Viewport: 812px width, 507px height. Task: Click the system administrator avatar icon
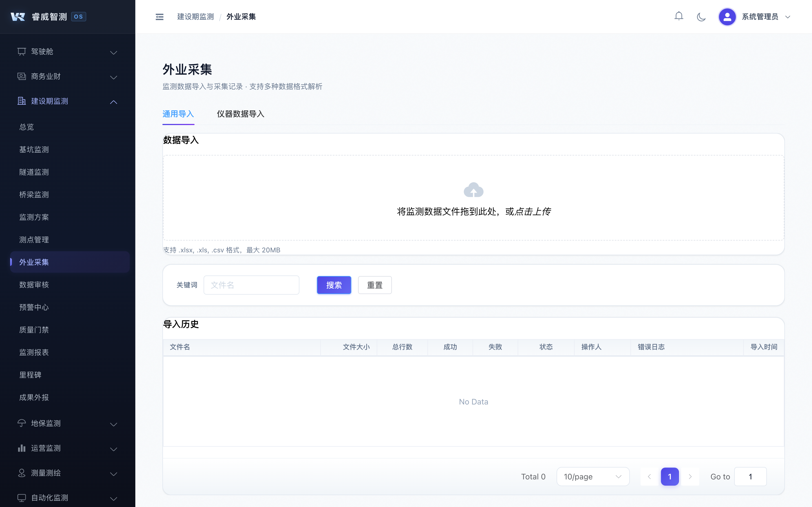pyautogui.click(x=727, y=17)
